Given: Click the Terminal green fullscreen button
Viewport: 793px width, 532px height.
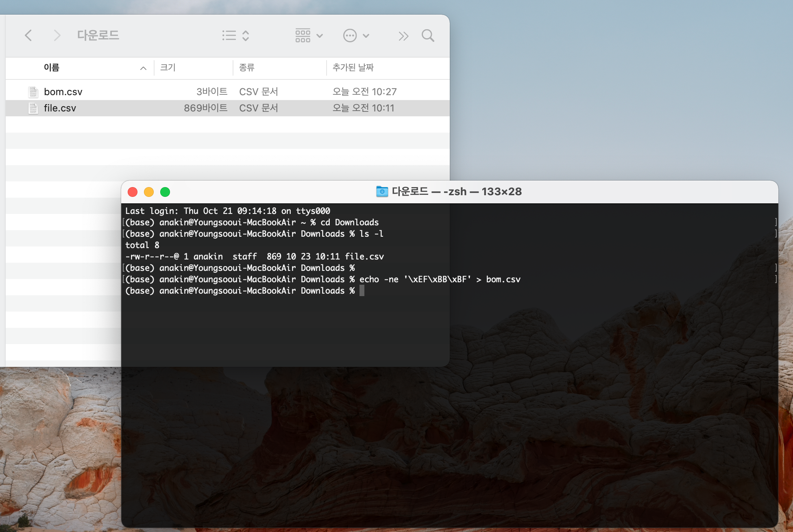Looking at the screenshot, I should [x=165, y=192].
